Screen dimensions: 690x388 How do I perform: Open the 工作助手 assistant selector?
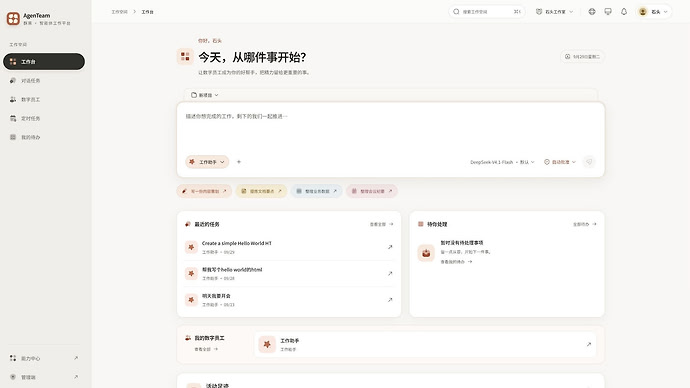pos(207,162)
